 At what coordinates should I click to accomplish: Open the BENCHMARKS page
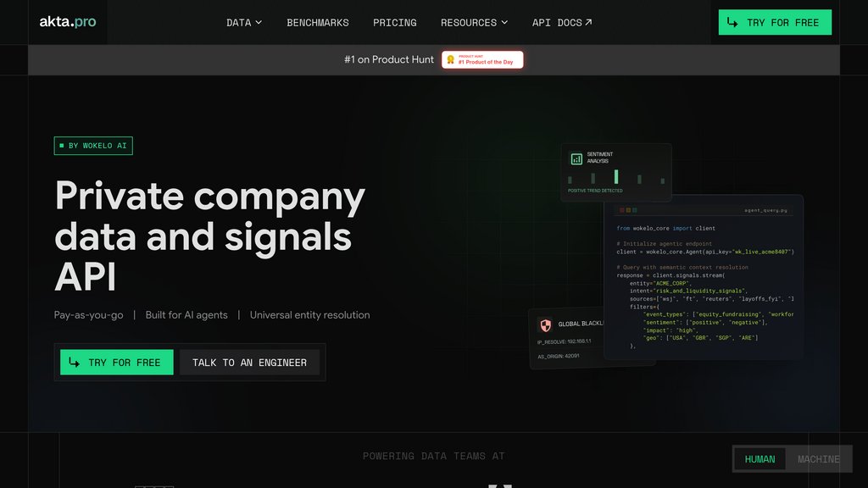point(318,23)
